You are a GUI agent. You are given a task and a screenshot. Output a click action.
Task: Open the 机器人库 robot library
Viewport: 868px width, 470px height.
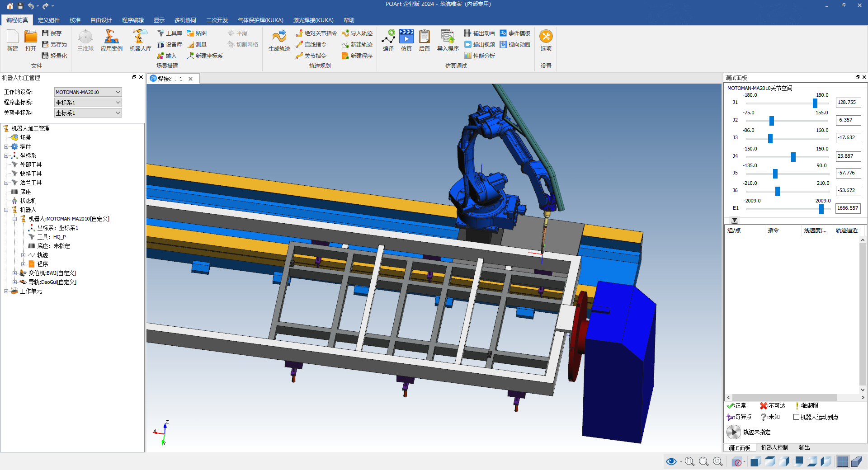pos(140,40)
